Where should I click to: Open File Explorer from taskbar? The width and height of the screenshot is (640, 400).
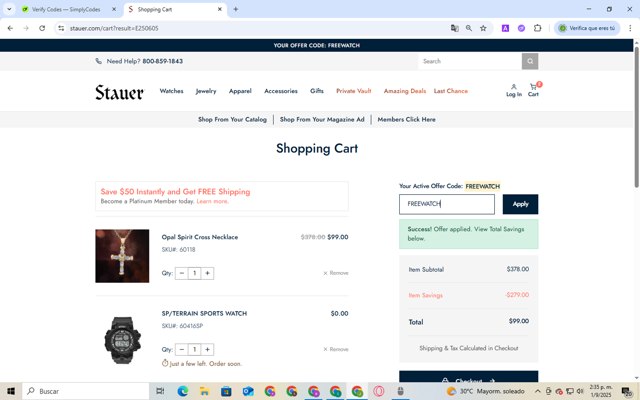(x=204, y=391)
